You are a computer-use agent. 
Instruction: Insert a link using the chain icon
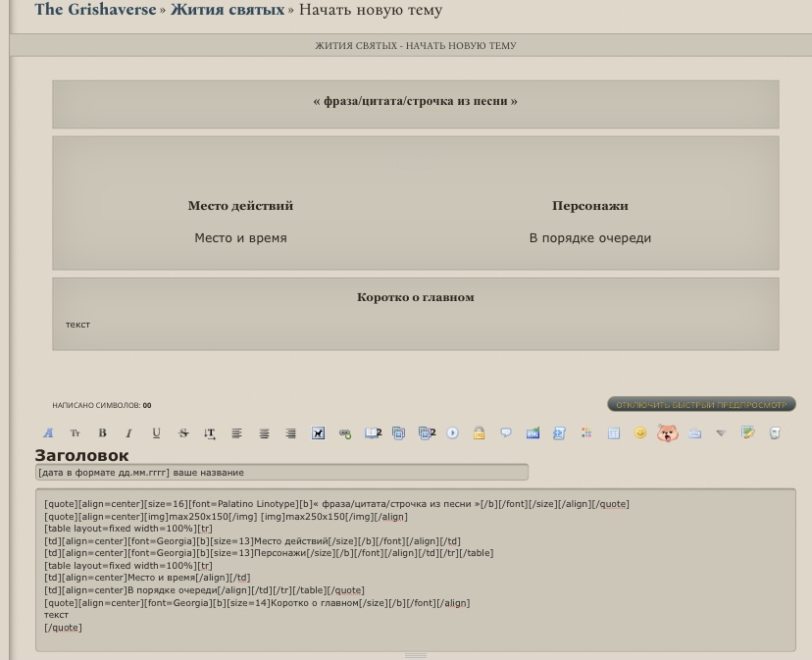[345, 433]
